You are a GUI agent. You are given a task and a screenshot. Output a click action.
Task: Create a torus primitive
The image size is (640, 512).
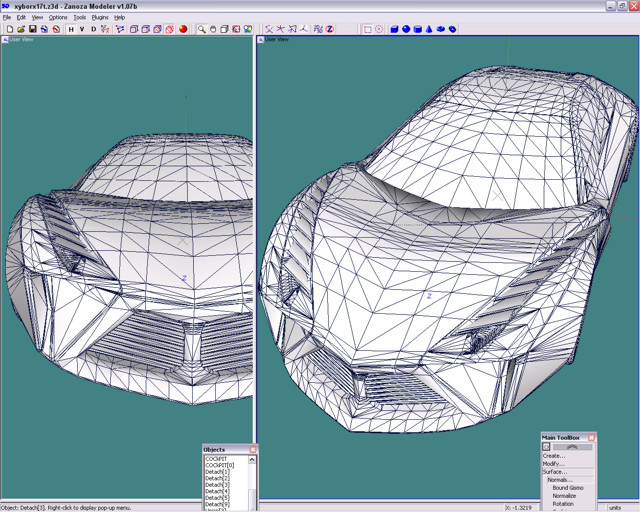452,29
